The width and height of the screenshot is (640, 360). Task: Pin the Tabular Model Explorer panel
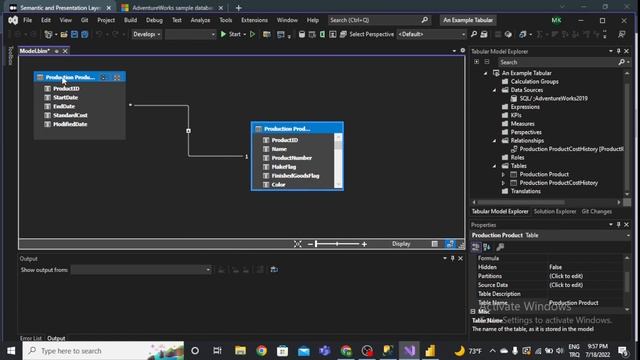pyautogui.click(x=618, y=51)
